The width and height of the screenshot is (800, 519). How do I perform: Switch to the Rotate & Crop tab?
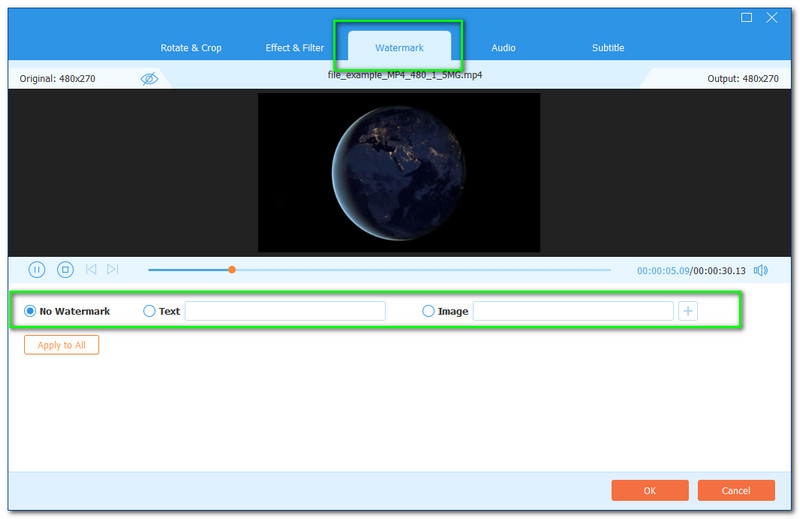[x=191, y=48]
